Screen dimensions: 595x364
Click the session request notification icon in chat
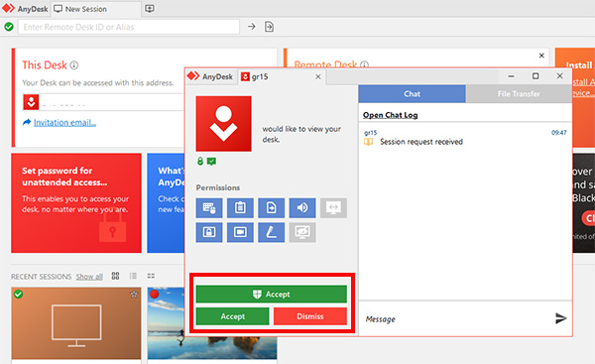coord(368,142)
